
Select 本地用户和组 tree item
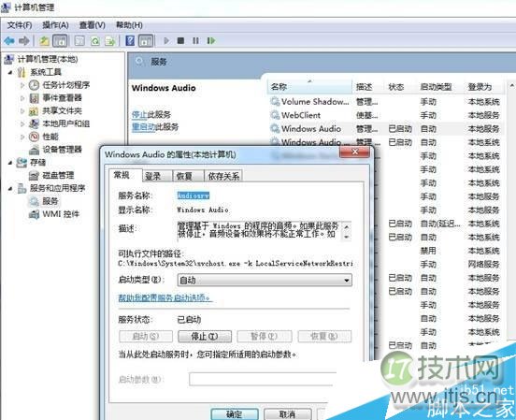click(x=66, y=123)
